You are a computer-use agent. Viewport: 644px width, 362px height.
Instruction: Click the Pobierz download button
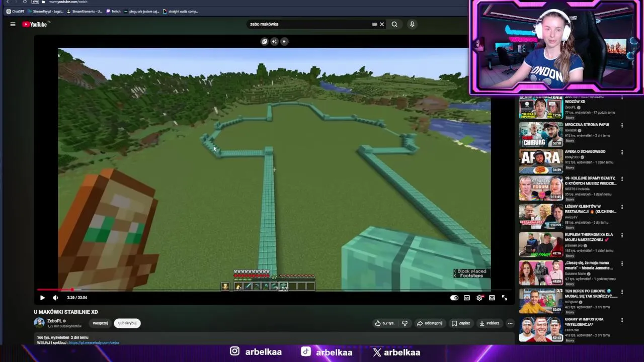tap(490, 323)
